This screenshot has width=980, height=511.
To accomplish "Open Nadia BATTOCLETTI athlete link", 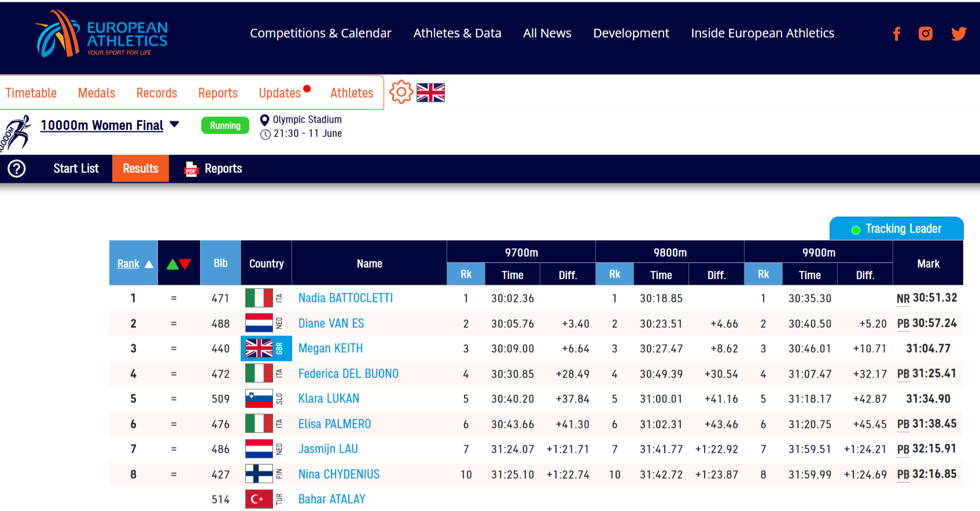I will [x=345, y=298].
